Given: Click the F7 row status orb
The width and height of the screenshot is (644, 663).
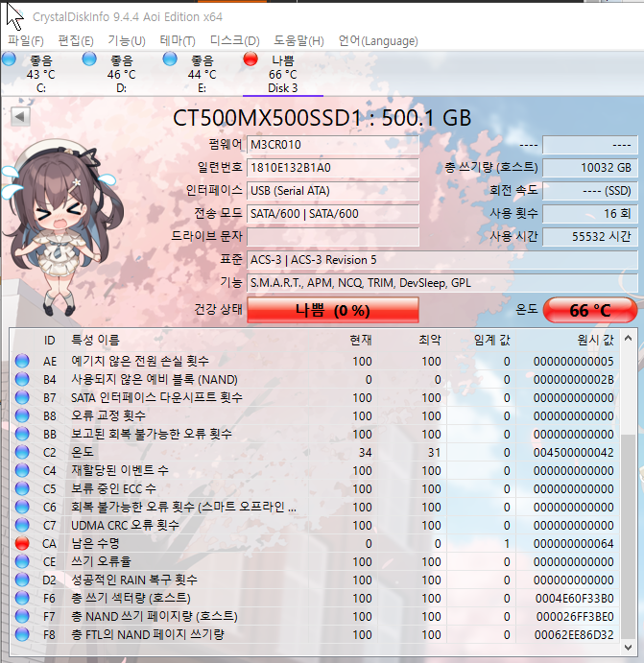Looking at the screenshot, I should tap(22, 616).
